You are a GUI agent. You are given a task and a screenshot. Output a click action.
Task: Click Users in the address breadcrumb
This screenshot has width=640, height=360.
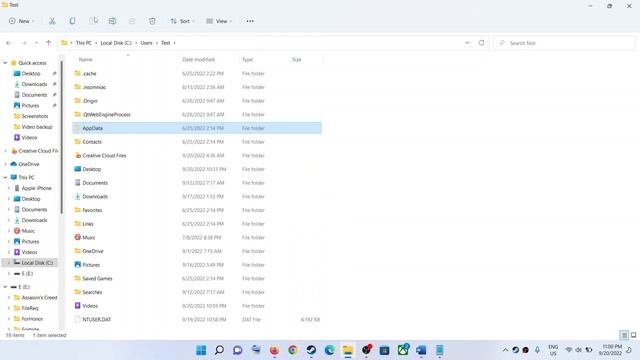click(x=146, y=43)
